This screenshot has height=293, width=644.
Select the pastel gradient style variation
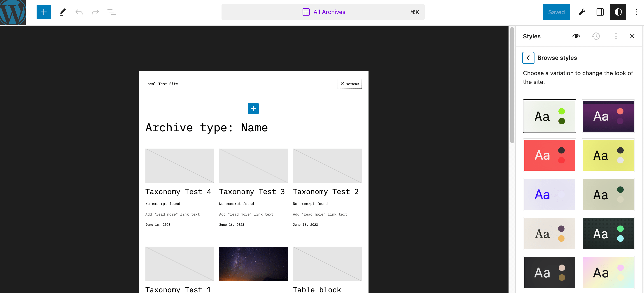point(608,272)
